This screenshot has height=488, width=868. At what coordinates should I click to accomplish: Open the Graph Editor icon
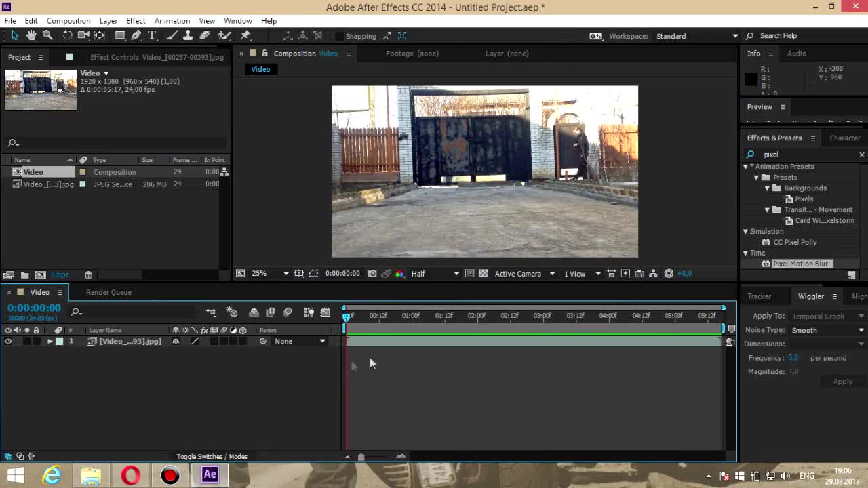325,312
